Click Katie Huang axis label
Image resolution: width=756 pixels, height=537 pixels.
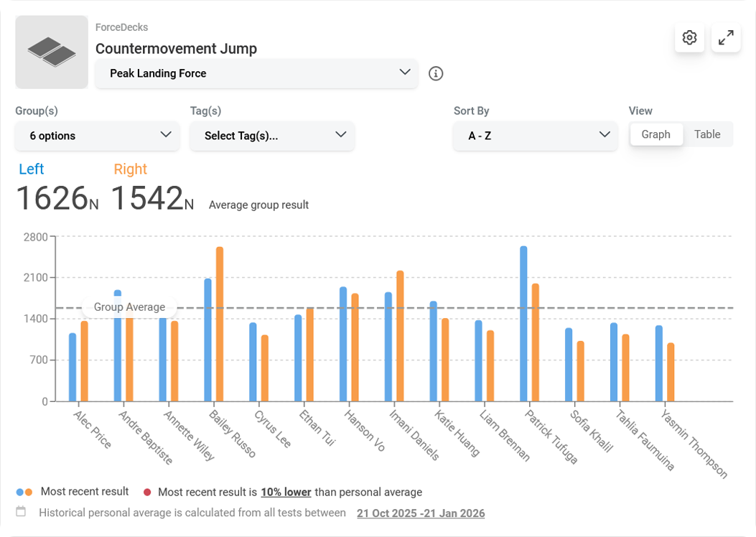tap(457, 434)
